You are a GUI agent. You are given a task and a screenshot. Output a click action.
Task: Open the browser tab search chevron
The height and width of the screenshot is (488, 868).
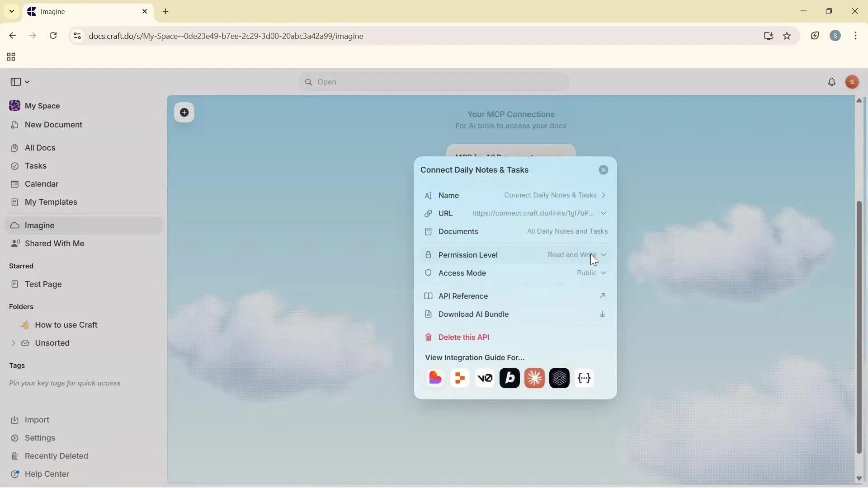click(11, 11)
